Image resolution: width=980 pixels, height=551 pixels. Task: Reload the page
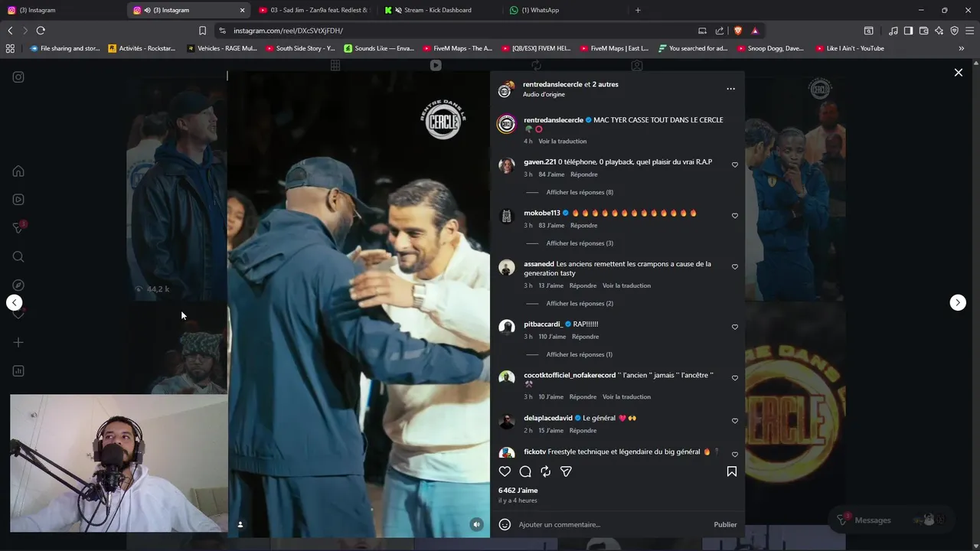(x=41, y=31)
